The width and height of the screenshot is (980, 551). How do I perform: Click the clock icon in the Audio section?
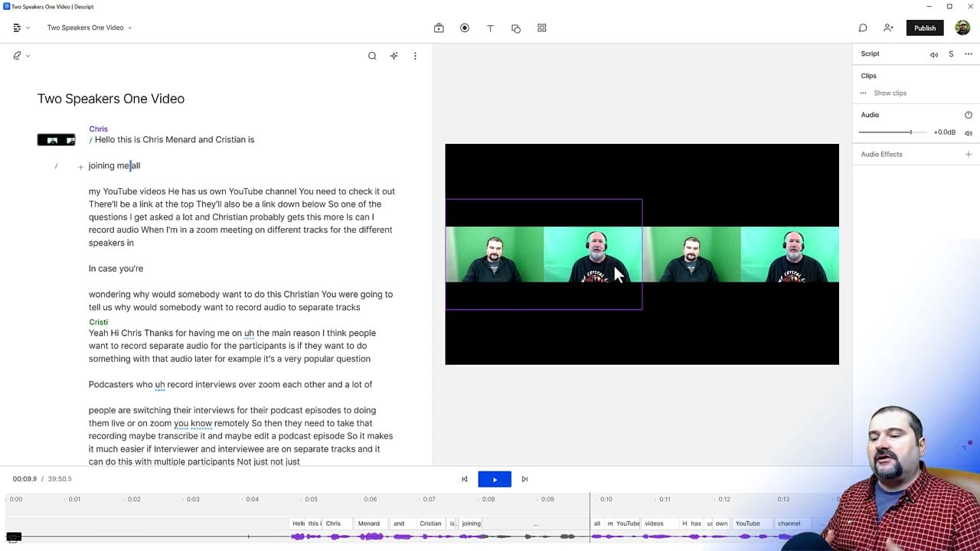point(968,114)
